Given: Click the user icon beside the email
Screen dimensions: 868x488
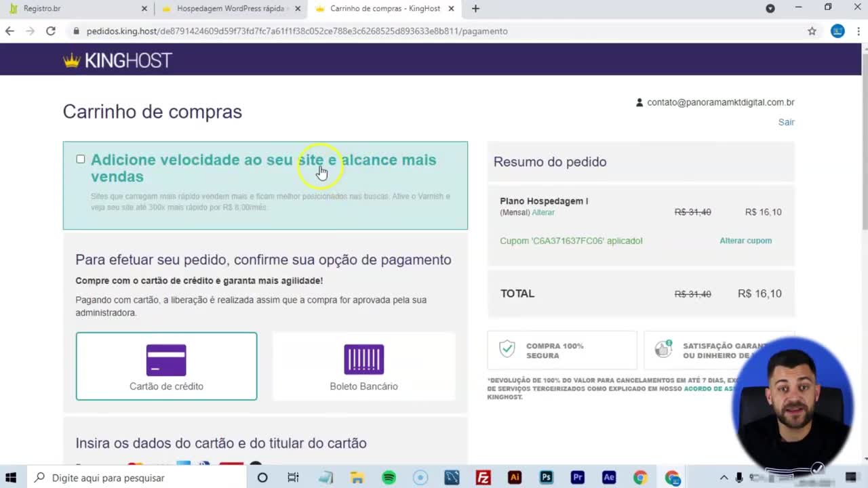Looking at the screenshot, I should [x=639, y=102].
